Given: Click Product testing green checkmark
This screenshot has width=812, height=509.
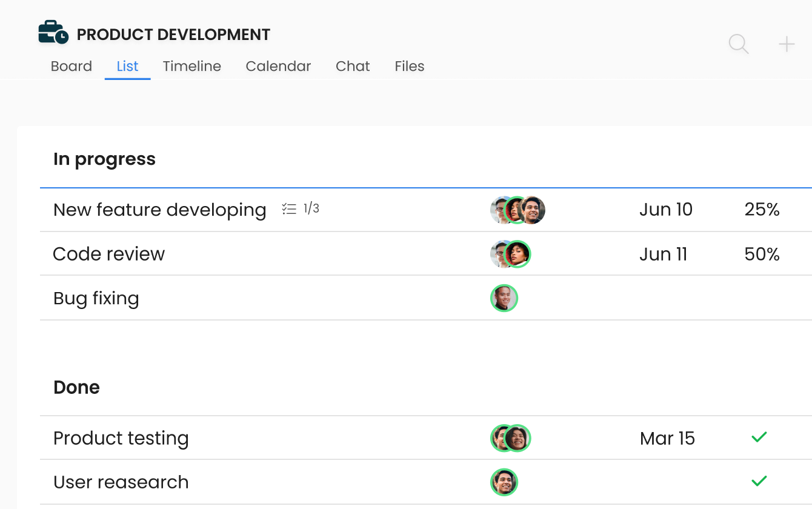Looking at the screenshot, I should pyautogui.click(x=759, y=437).
